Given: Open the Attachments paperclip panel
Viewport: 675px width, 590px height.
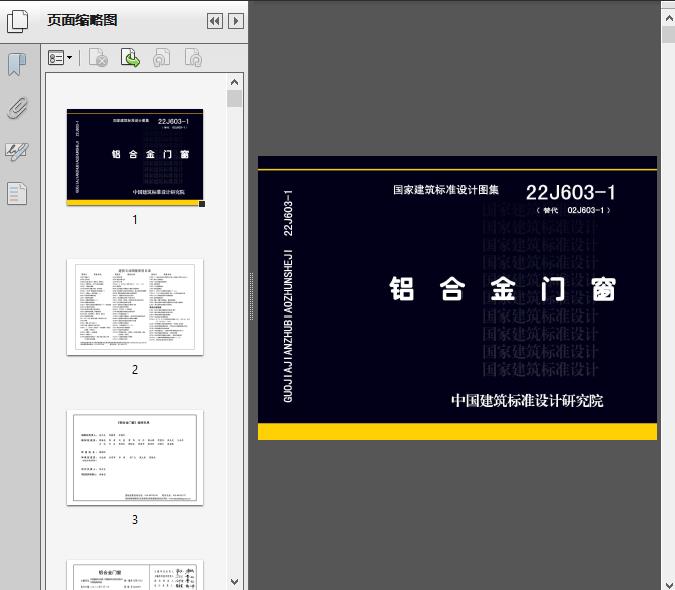Looking at the screenshot, I should (18, 108).
